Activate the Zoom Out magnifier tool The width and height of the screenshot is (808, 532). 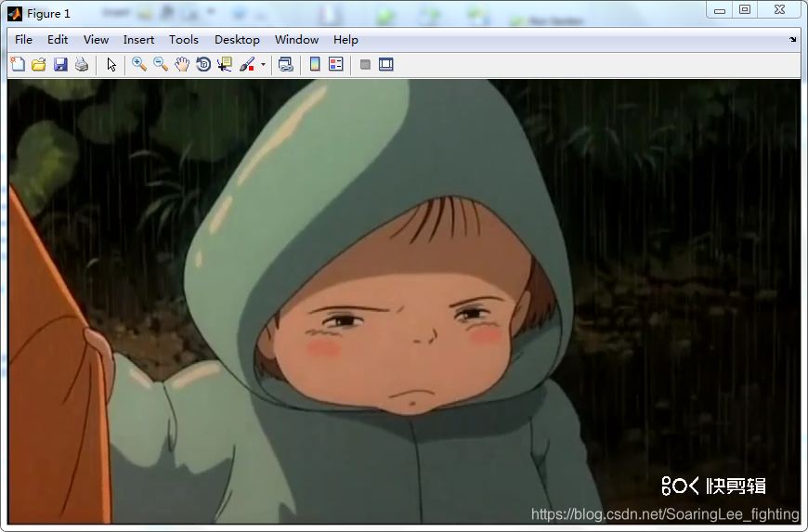coord(161,64)
